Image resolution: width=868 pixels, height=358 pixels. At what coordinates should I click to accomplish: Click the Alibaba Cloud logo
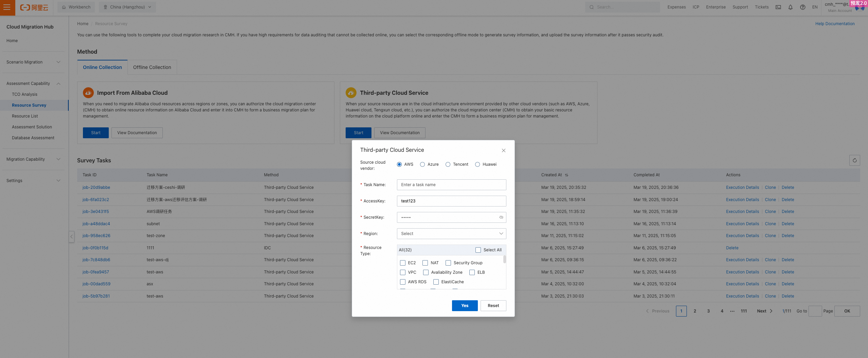34,7
